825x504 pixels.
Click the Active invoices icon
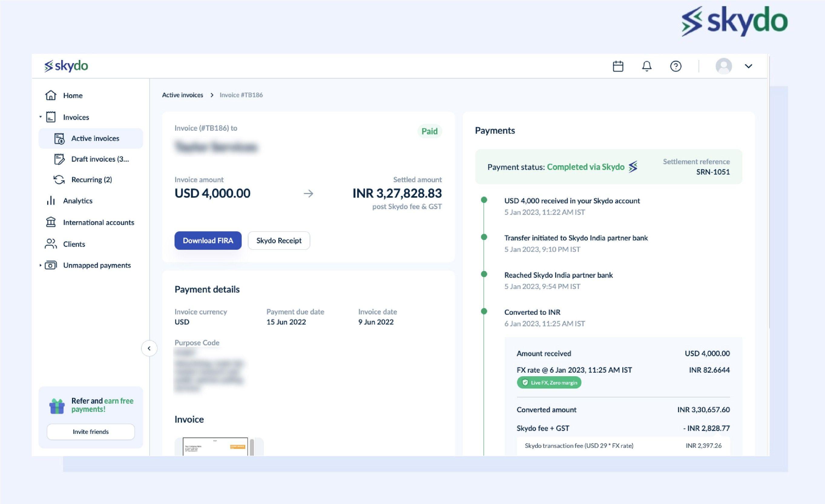pyautogui.click(x=59, y=138)
